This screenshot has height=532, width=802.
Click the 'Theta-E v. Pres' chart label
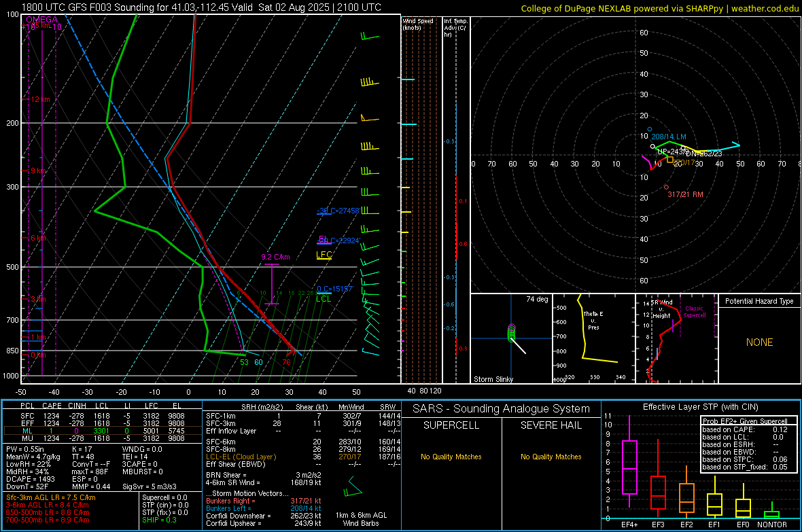point(593,320)
